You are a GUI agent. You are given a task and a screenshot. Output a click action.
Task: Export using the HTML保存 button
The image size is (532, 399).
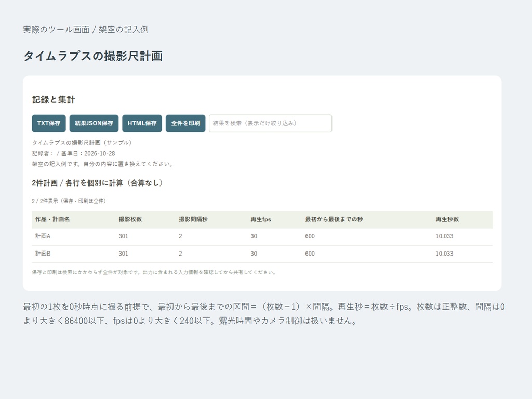click(142, 123)
